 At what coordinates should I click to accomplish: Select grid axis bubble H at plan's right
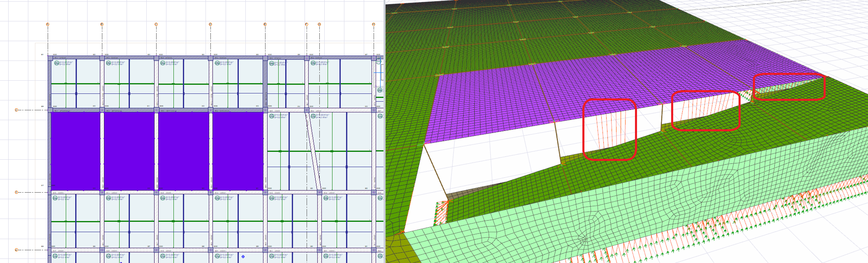pos(374,24)
